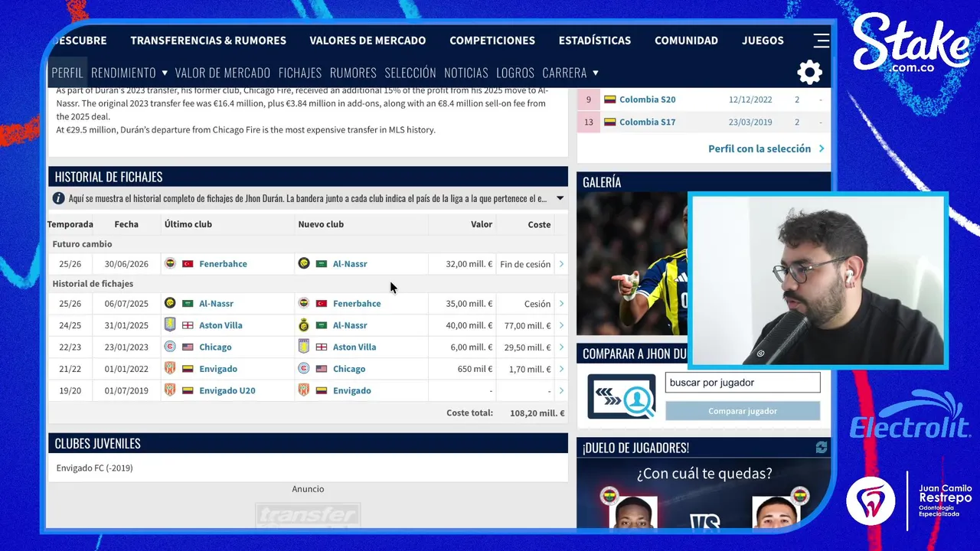Open Perfil con la selección link
Image resolution: width=980 pixels, height=551 pixels.
tap(766, 148)
